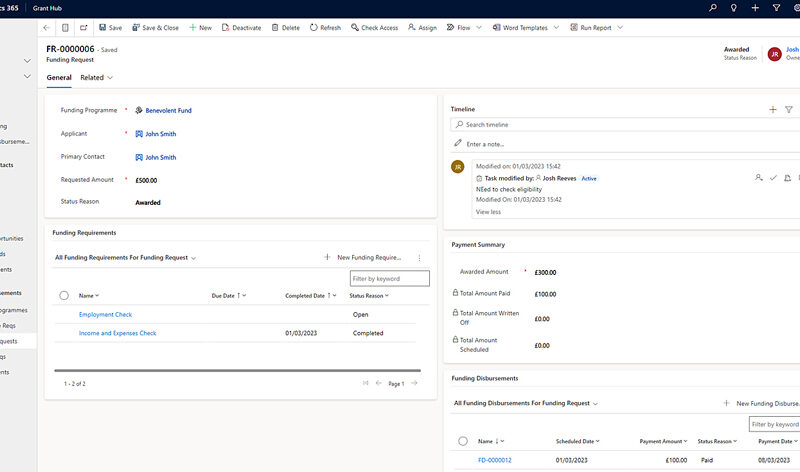Screen dimensions: 800x472
Task: Sort by Completed Date column
Action: [x=311, y=295]
